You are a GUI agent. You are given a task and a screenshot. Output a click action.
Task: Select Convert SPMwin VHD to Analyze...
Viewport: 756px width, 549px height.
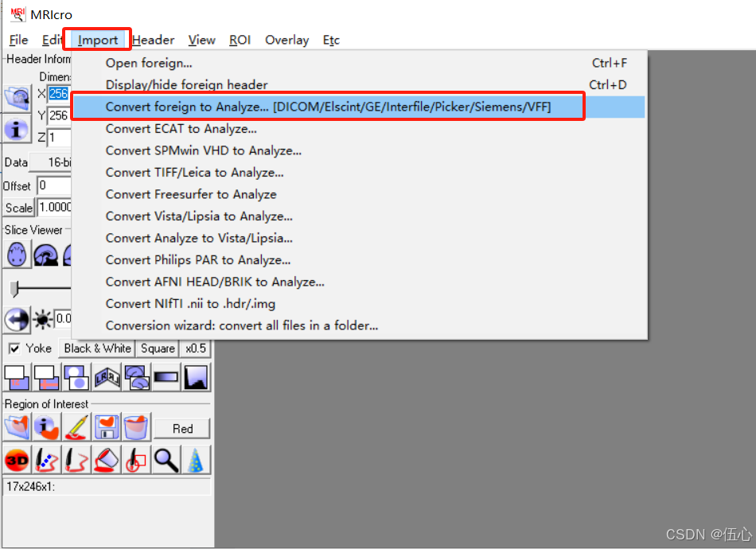[359, 150]
